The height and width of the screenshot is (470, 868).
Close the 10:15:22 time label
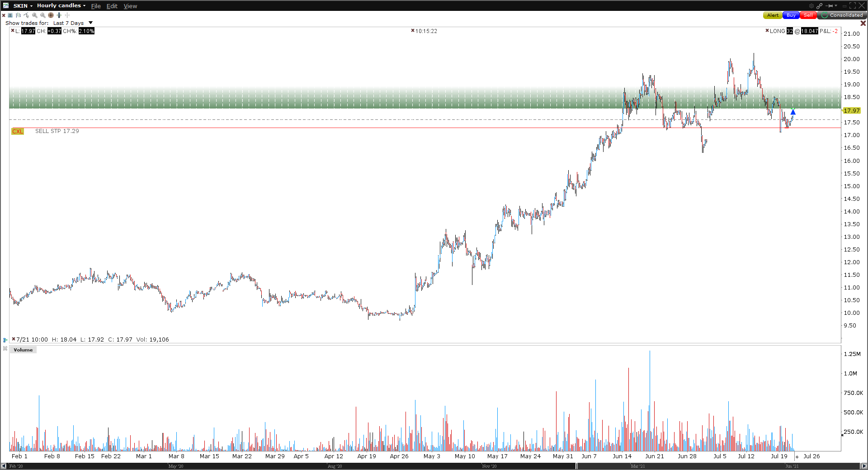pos(413,31)
